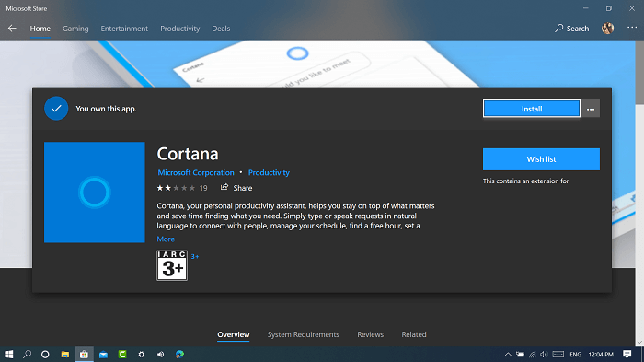Viewport: 644px width, 362px height.
Task: Open the touch keyboard tray icon
Action: point(558,355)
